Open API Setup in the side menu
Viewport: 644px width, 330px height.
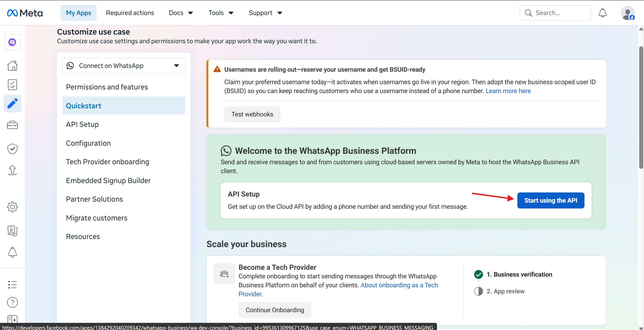pyautogui.click(x=124, y=124)
